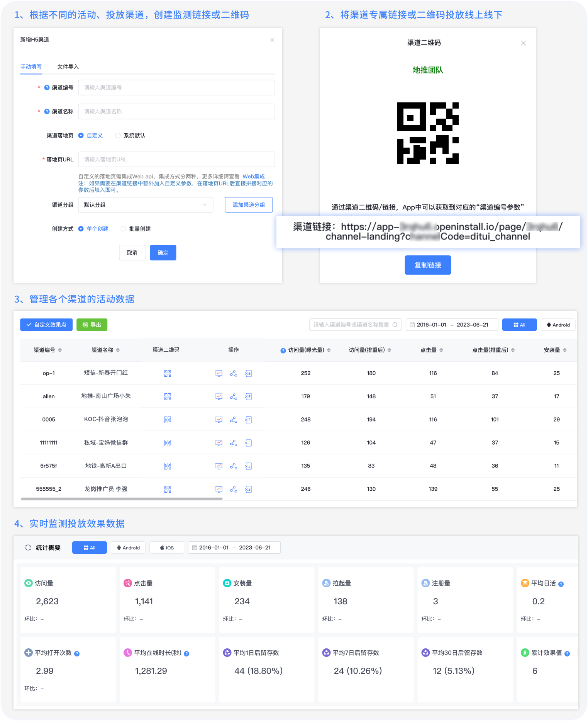This screenshot has width=588, height=721.
Task: Click help icon next to 平均日活
Action: [561, 584]
